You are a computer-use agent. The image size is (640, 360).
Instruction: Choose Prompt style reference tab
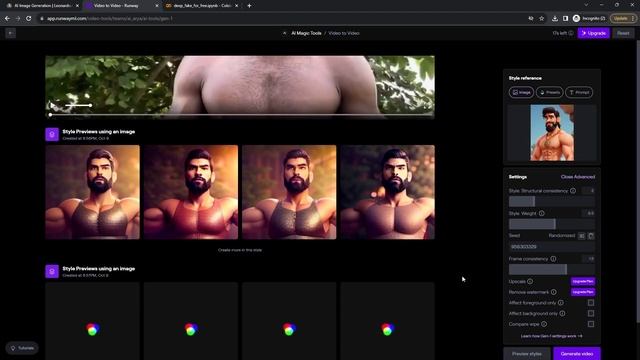click(579, 92)
